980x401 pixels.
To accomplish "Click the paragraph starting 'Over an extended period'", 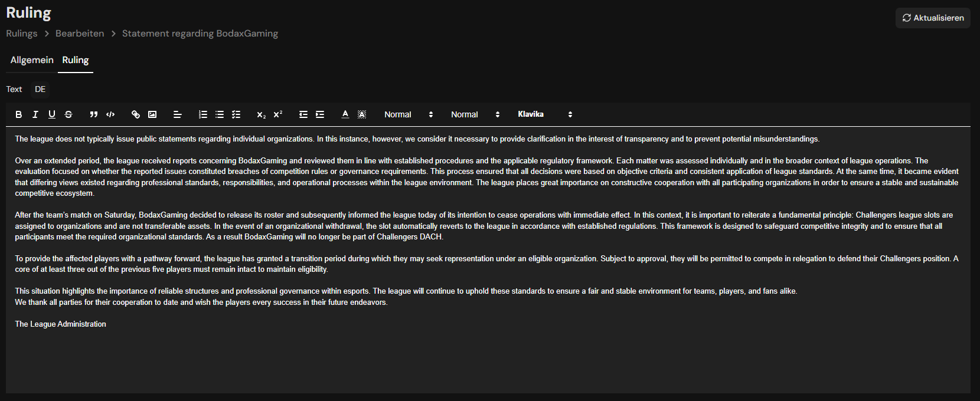I will click(x=487, y=177).
